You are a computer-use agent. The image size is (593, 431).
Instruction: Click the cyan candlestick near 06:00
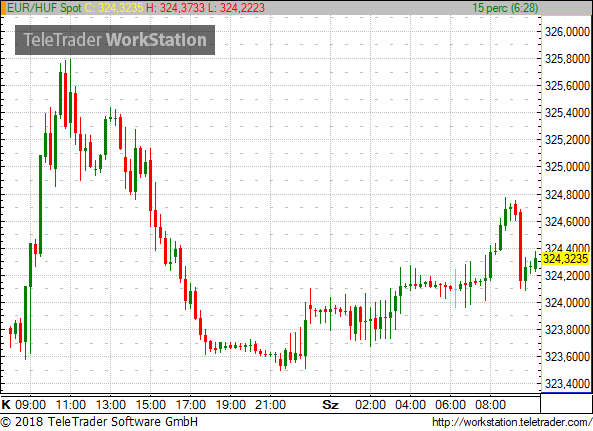pos(455,288)
